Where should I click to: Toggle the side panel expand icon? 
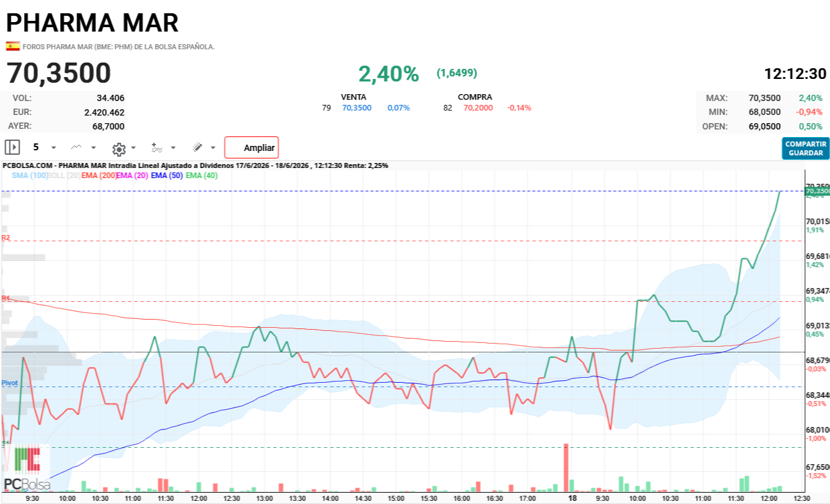click(x=12, y=147)
